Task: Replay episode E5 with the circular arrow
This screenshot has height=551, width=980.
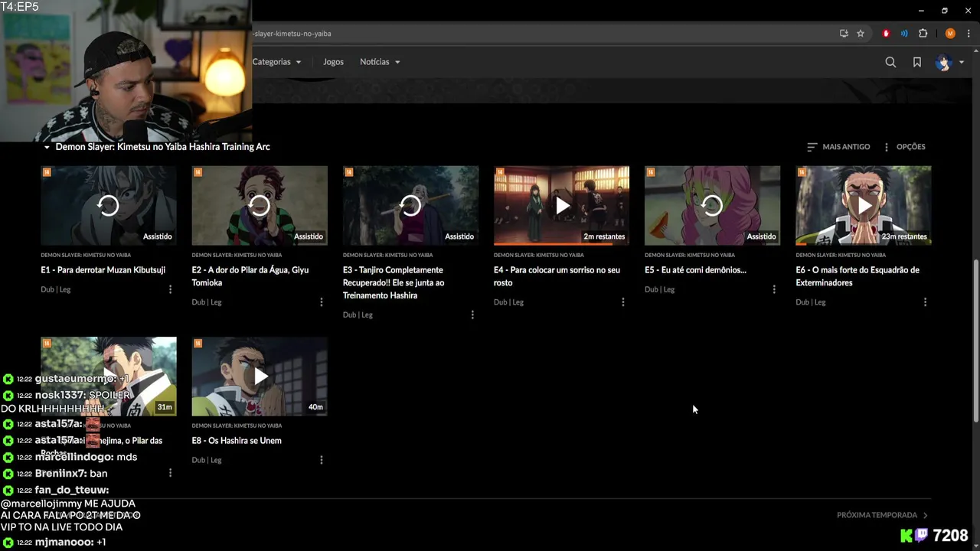Action: coord(712,205)
